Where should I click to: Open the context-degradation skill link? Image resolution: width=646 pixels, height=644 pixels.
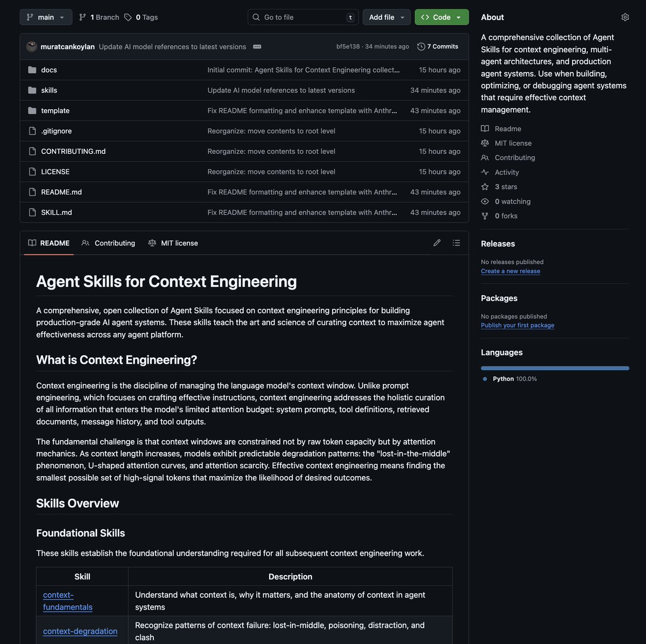[x=80, y=631]
